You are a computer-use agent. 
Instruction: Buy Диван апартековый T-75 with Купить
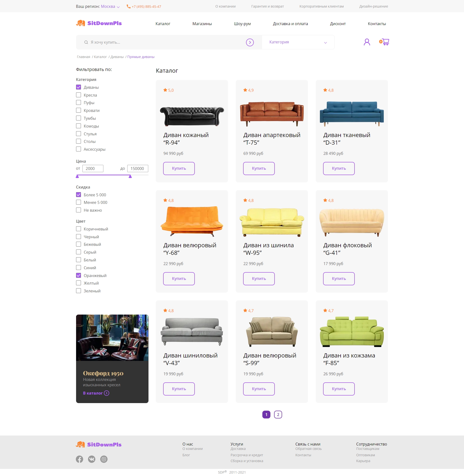[x=259, y=169]
